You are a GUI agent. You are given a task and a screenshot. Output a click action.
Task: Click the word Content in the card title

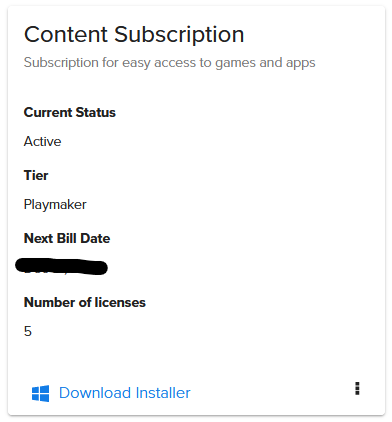pyautogui.click(x=66, y=34)
